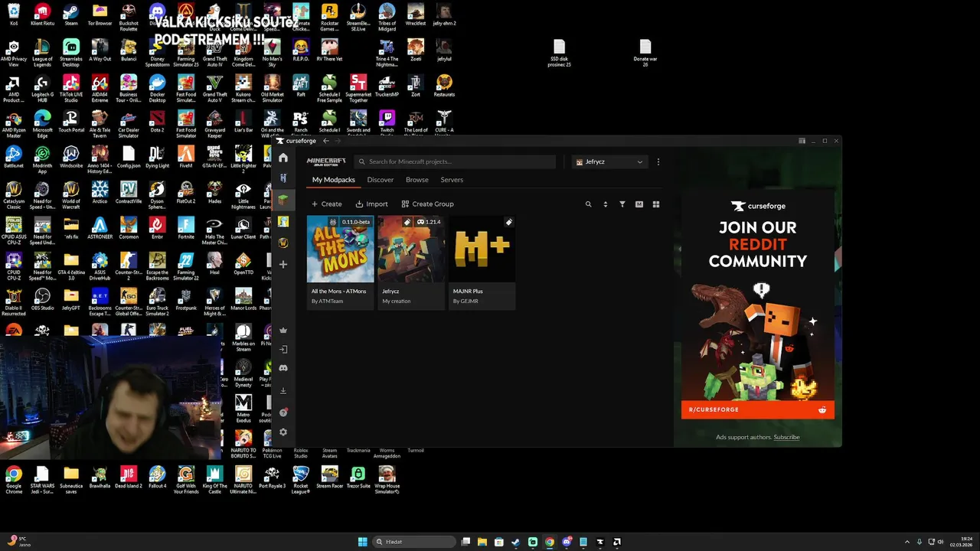Open the Tor Browser desktop shortcut

tap(100, 15)
